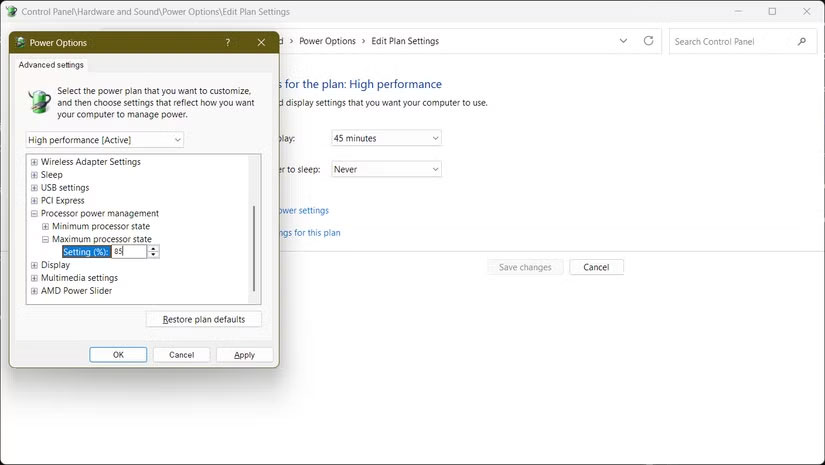
Task: Decrease processor setting with the down spinner arrow
Action: pos(153,255)
